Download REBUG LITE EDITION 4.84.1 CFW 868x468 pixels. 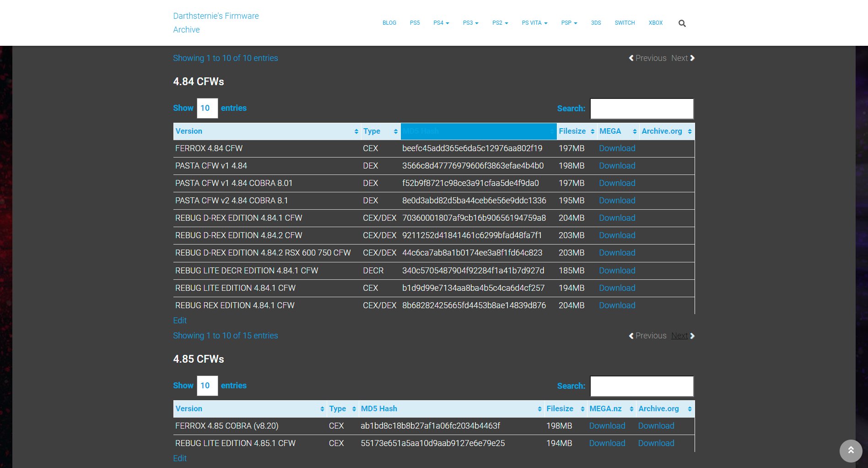coord(617,288)
